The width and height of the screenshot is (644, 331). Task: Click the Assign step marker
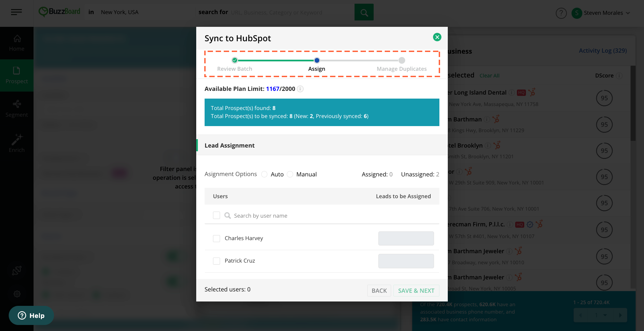coord(317,60)
